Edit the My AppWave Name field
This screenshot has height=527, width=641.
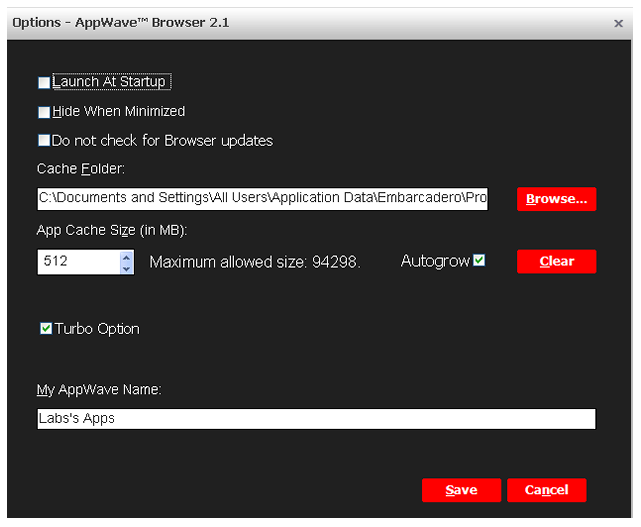(316, 419)
